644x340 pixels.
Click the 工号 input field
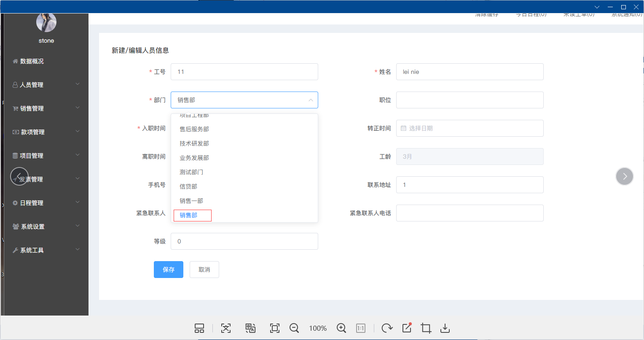tap(244, 72)
